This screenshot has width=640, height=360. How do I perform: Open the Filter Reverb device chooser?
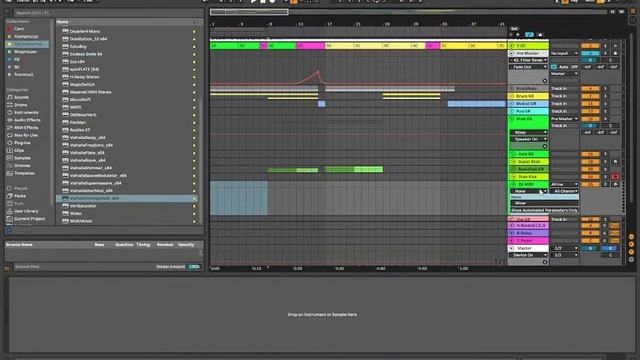pyautogui.click(x=528, y=60)
